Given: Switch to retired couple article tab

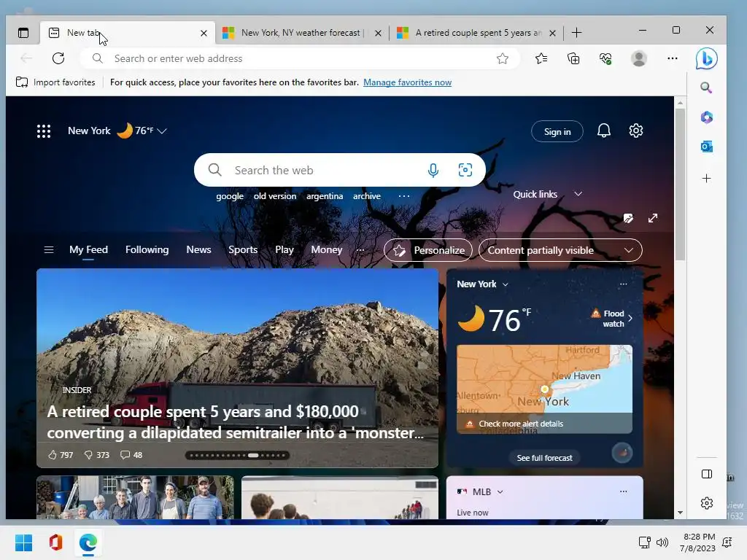Looking at the screenshot, I should tap(476, 33).
